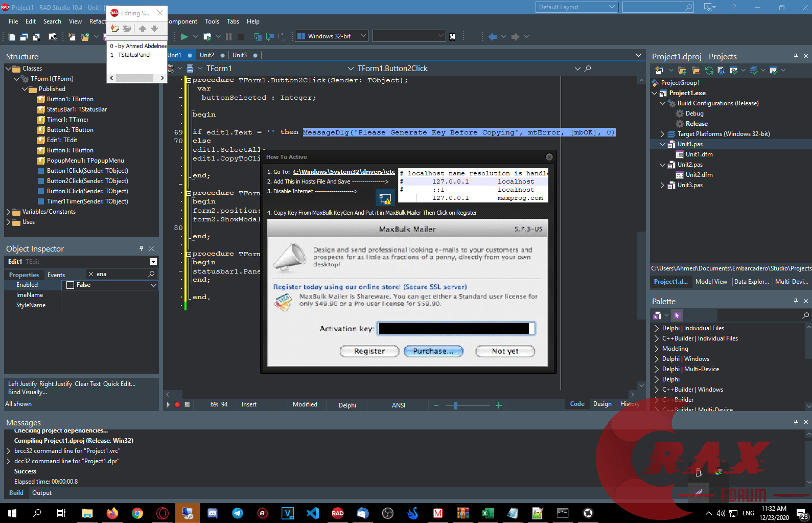Expand Target Platforms (Windows 32-bit)
The width and height of the screenshot is (812, 523).
[x=663, y=134]
